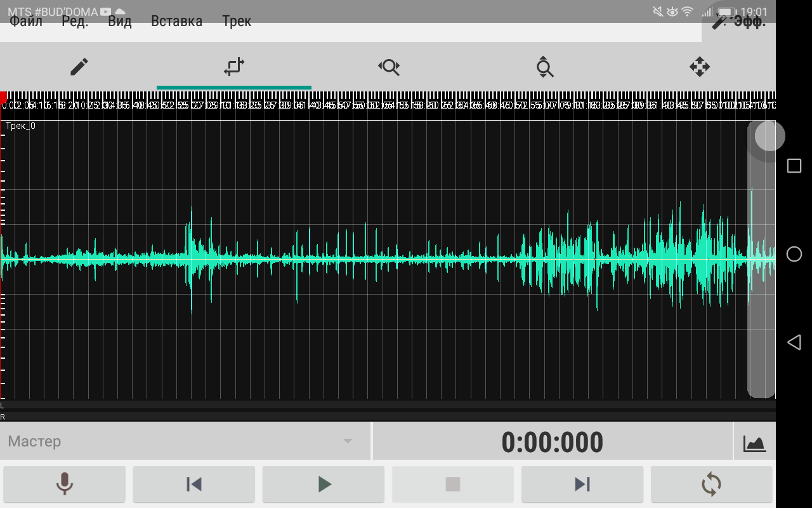Tap the Android recent apps square button

794,166
